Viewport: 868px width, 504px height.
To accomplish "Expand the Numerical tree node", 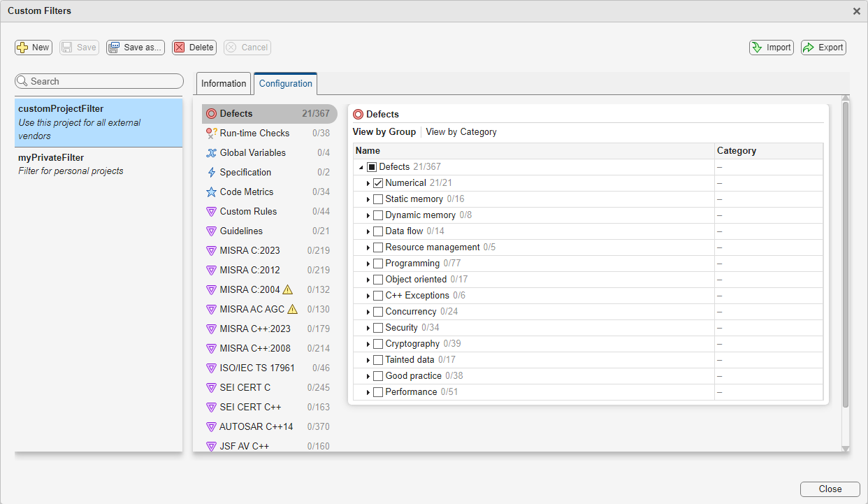I will coord(368,182).
